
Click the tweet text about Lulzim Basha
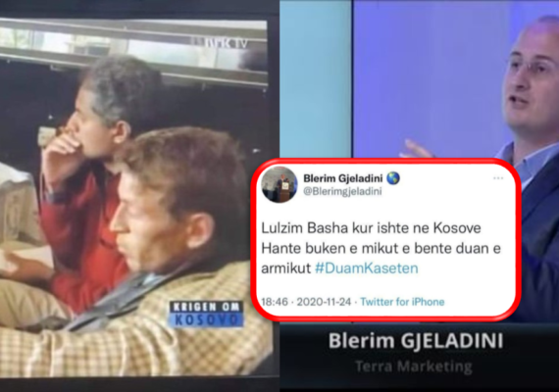(381, 248)
